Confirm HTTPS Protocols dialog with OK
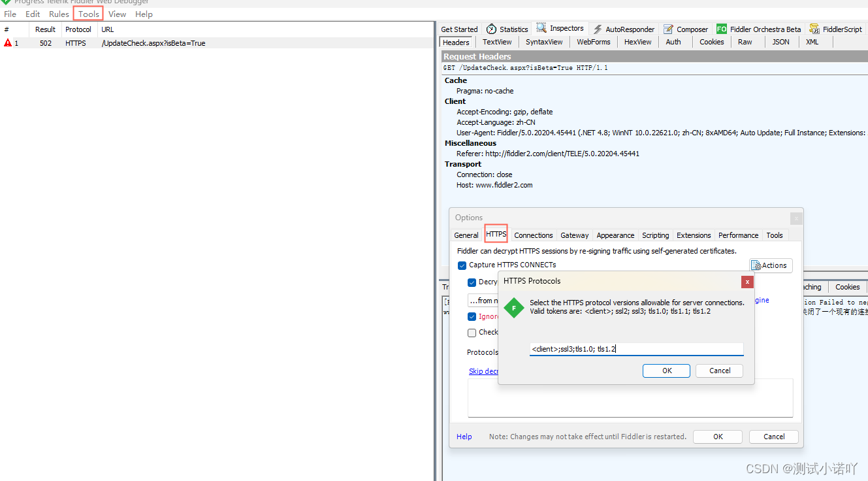The width and height of the screenshot is (868, 481). click(x=666, y=371)
